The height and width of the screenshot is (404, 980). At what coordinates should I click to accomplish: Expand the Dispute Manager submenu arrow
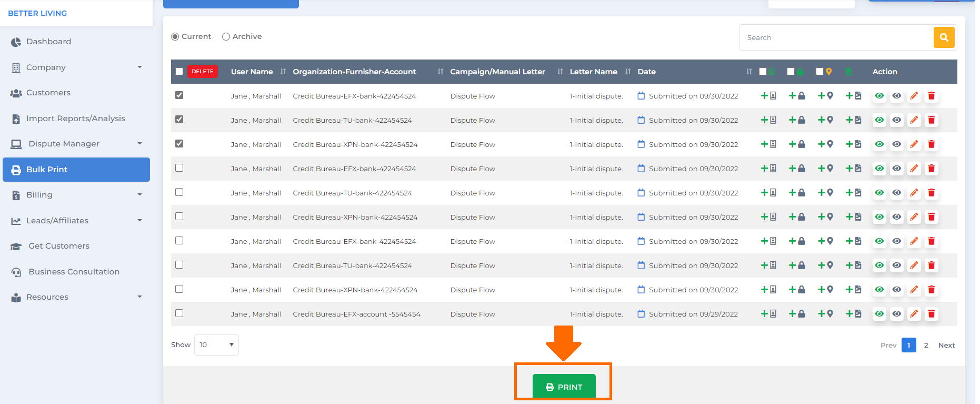[x=139, y=143]
